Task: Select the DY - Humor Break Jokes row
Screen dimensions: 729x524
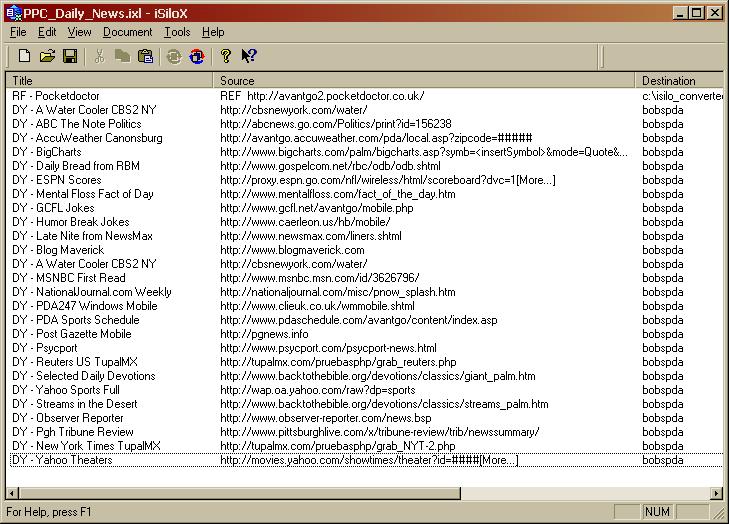Action: tap(366, 222)
